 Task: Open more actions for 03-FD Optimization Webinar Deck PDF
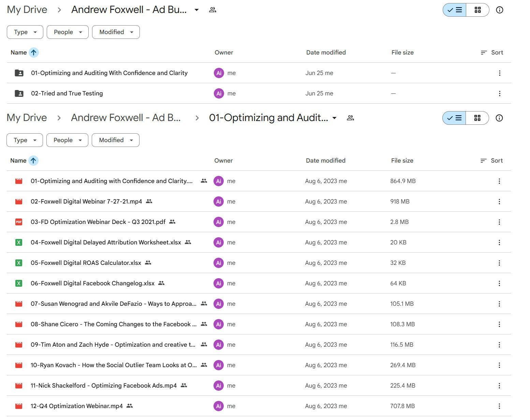499,222
